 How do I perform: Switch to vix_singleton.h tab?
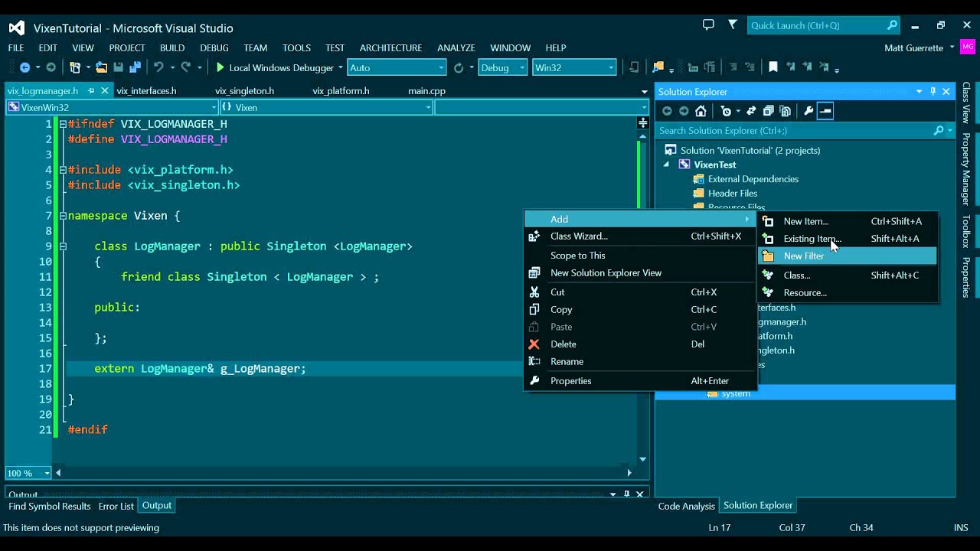point(244,90)
